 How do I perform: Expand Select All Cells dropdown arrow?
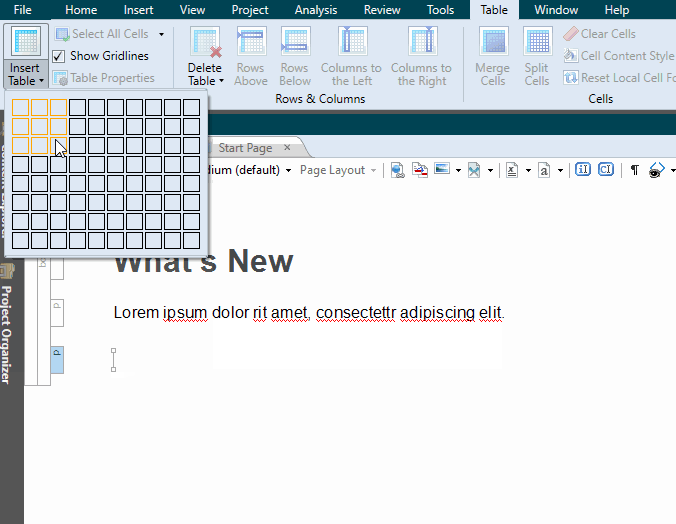[x=161, y=34]
